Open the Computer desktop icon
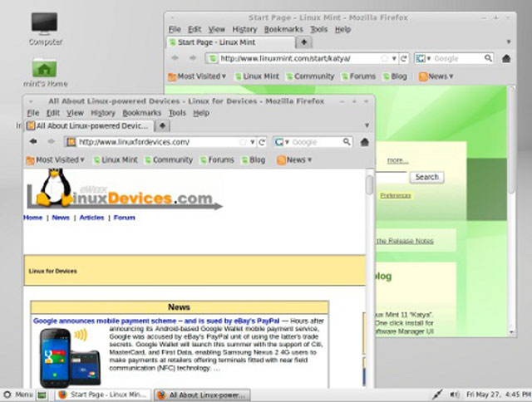532x402 pixels. (x=45, y=27)
